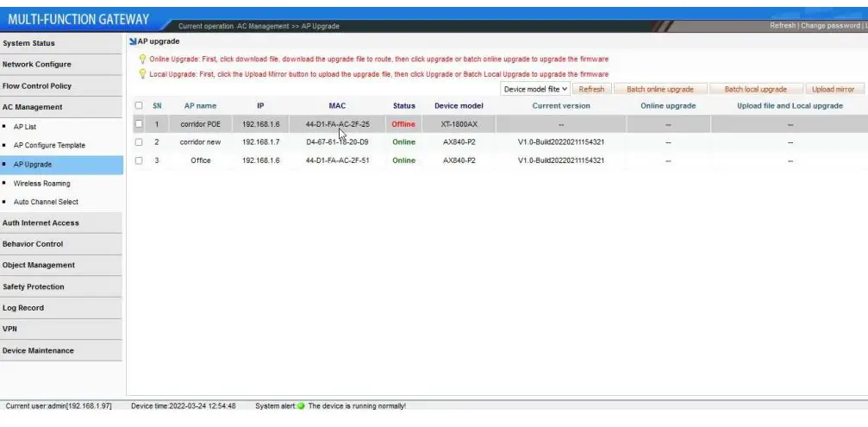Click the Current version column header

coord(561,106)
